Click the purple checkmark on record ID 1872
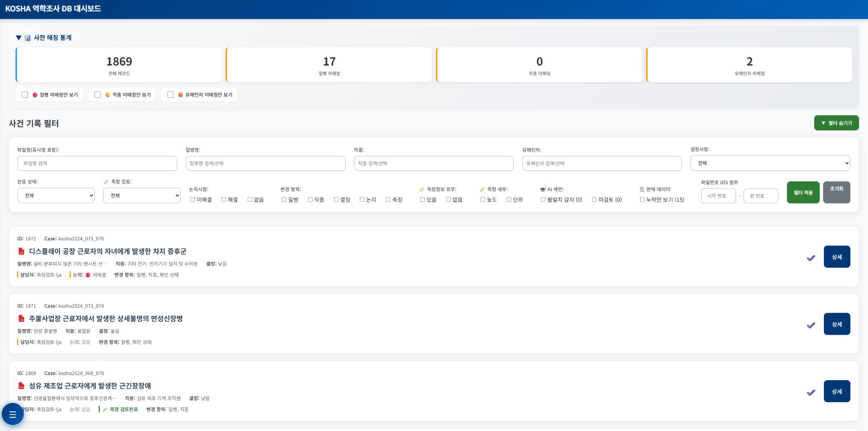Screen dimensions: 868x431 pyautogui.click(x=811, y=258)
